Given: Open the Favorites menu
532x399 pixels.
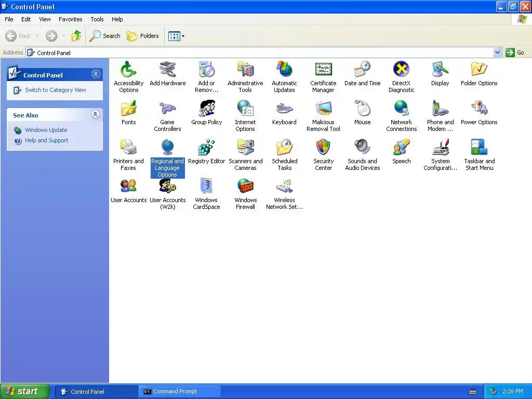Looking at the screenshot, I should click(x=71, y=19).
